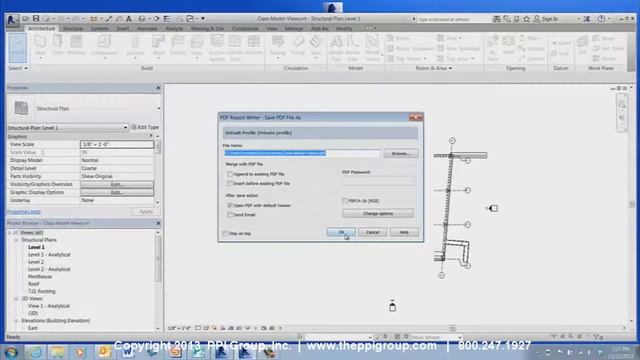Collapse the Graphics properties section
Image resolution: width=640 pixels, height=360 pixels.
[152, 136]
